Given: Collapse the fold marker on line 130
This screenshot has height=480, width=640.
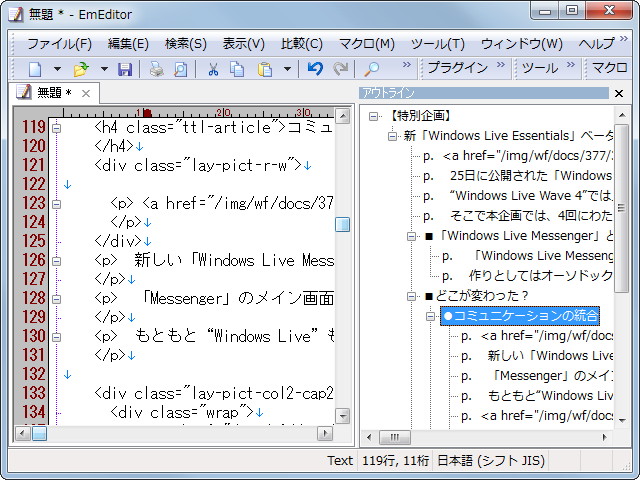Looking at the screenshot, I should click(x=57, y=337).
